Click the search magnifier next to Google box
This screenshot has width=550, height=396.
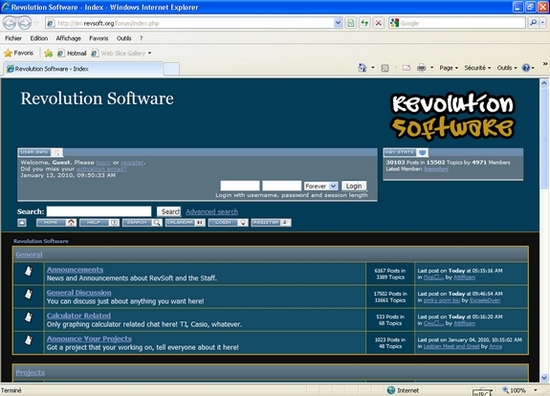(533, 23)
